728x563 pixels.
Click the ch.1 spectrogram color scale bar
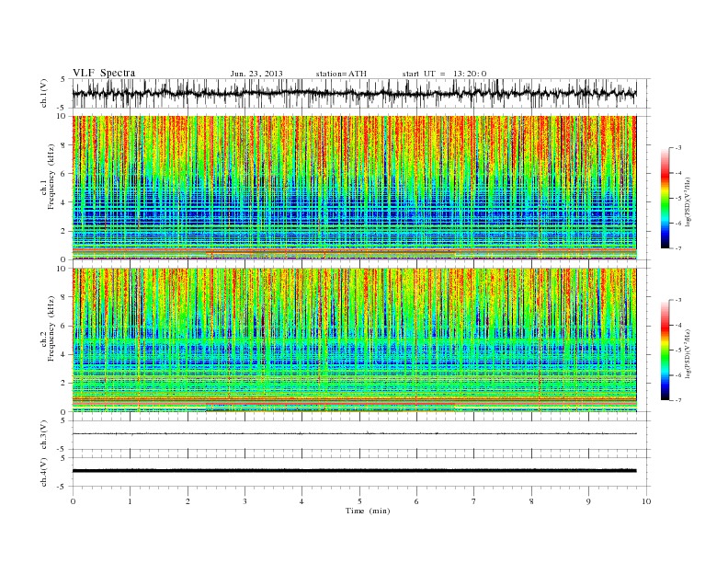pos(665,198)
